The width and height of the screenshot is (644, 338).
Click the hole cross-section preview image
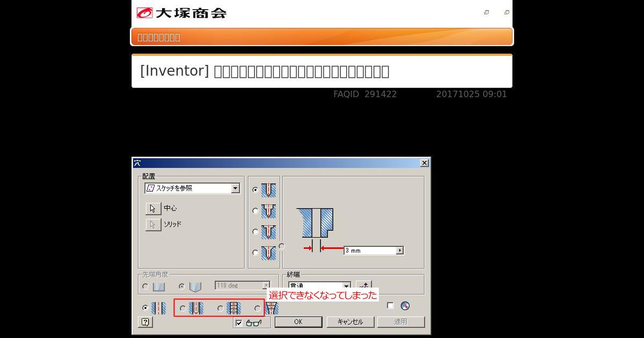315,223
